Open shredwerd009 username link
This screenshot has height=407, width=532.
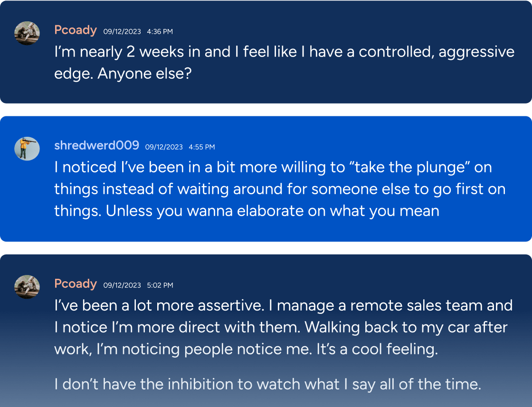pyautogui.click(x=97, y=145)
